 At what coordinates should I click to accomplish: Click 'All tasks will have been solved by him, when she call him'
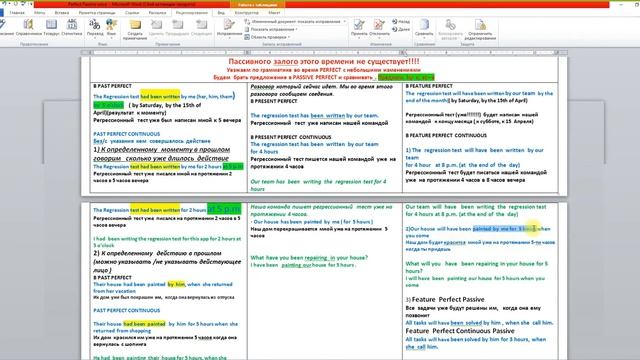[x=479, y=323]
